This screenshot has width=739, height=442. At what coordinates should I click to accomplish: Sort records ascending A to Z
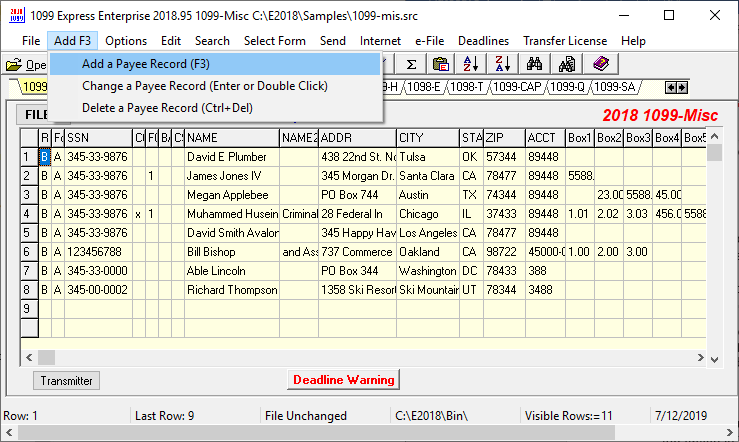pyautogui.click(x=471, y=64)
